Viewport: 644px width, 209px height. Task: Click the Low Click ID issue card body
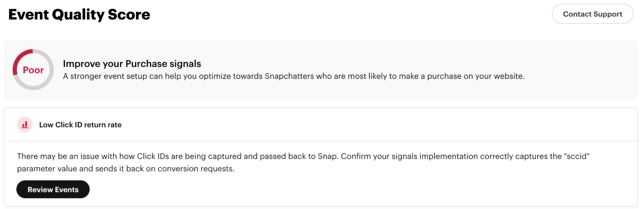(x=321, y=174)
